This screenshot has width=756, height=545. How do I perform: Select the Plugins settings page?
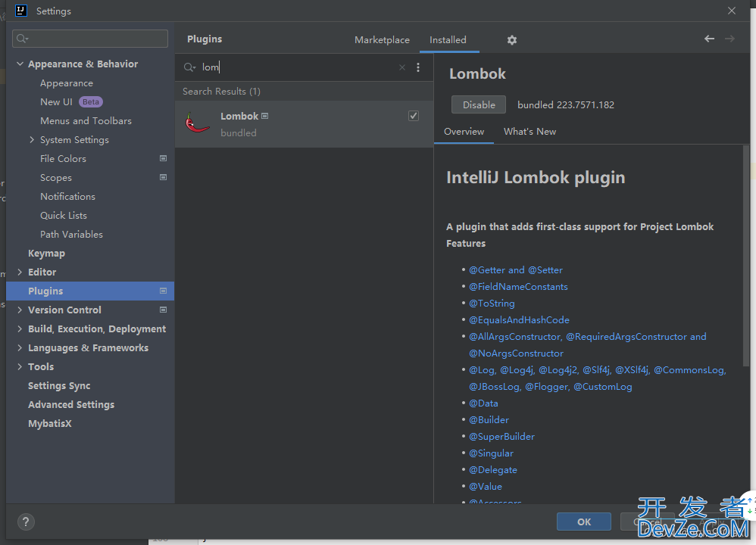pos(90,291)
